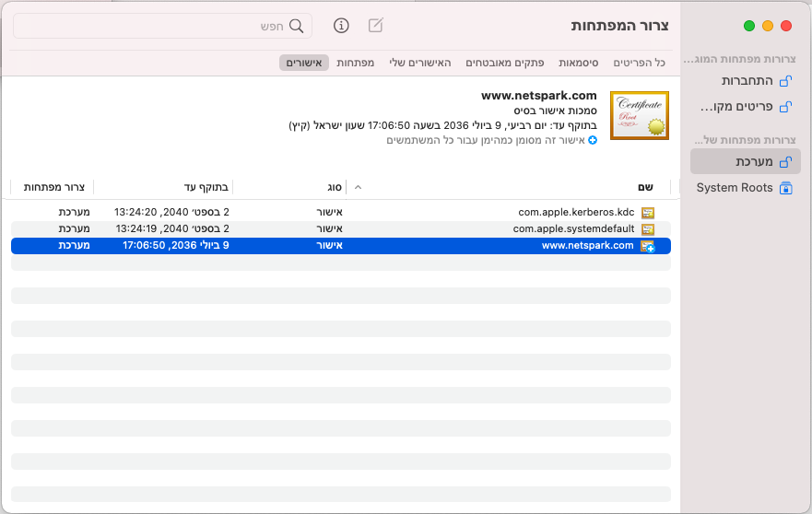Switch to the האישורים שלי tab
Screen dimensions: 812x514
click(420, 63)
